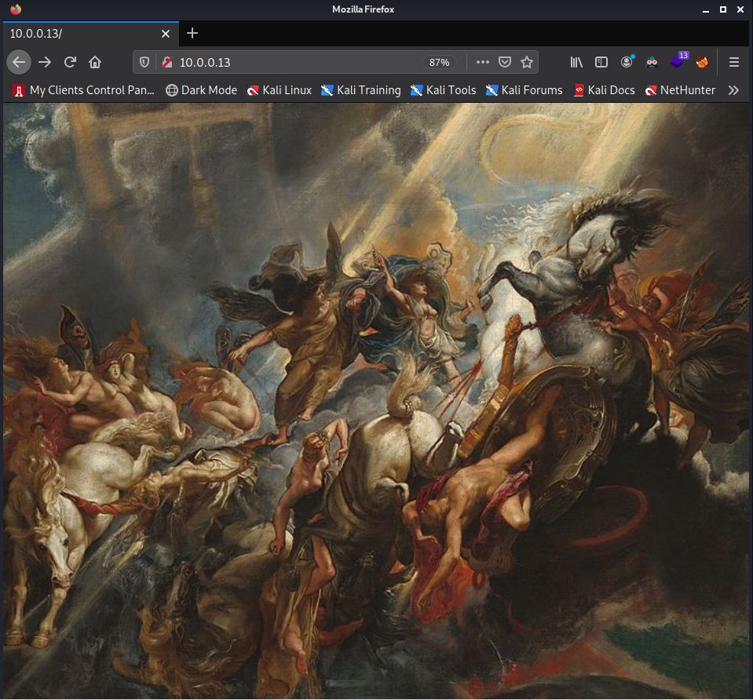Viewport: 753px width, 700px height.
Task: Open the Kali Tools bookmark
Action: (444, 90)
